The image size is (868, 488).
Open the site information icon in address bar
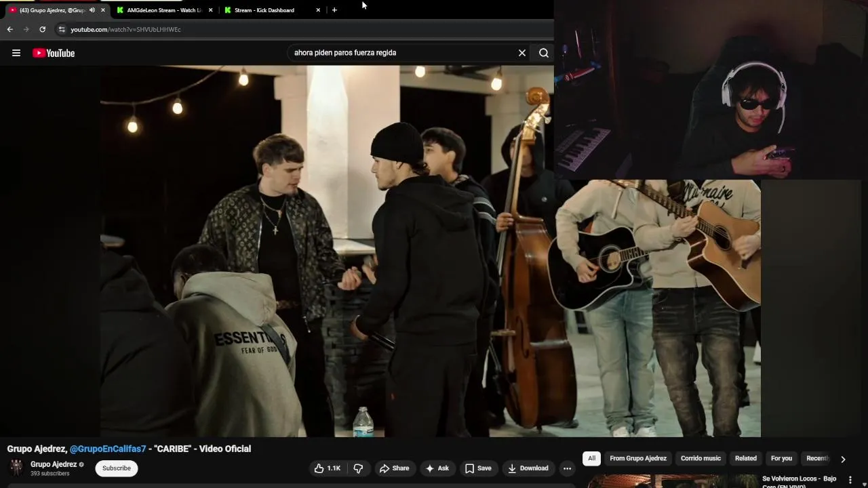click(62, 29)
